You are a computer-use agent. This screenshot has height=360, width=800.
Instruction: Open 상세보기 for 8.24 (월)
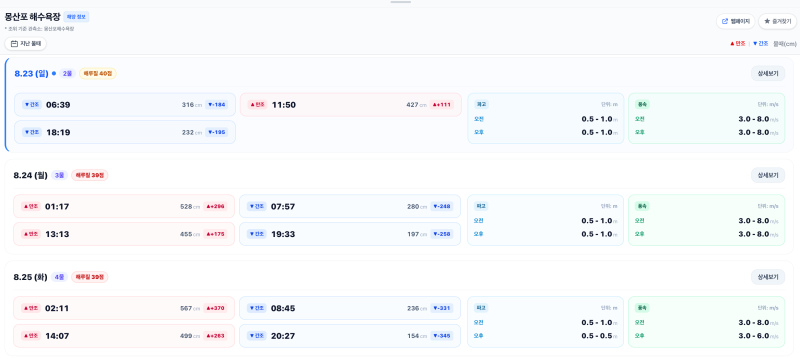[768, 175]
